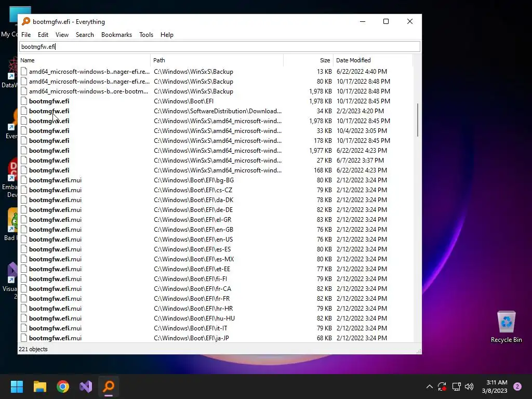The width and height of the screenshot is (532, 399).
Task: Open the Windows Start menu
Action: click(17, 387)
